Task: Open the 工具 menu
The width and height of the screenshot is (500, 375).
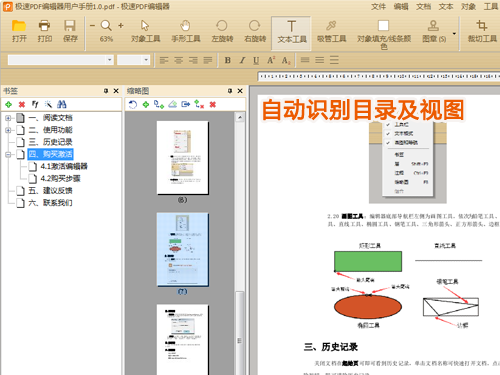Action: click(491, 7)
